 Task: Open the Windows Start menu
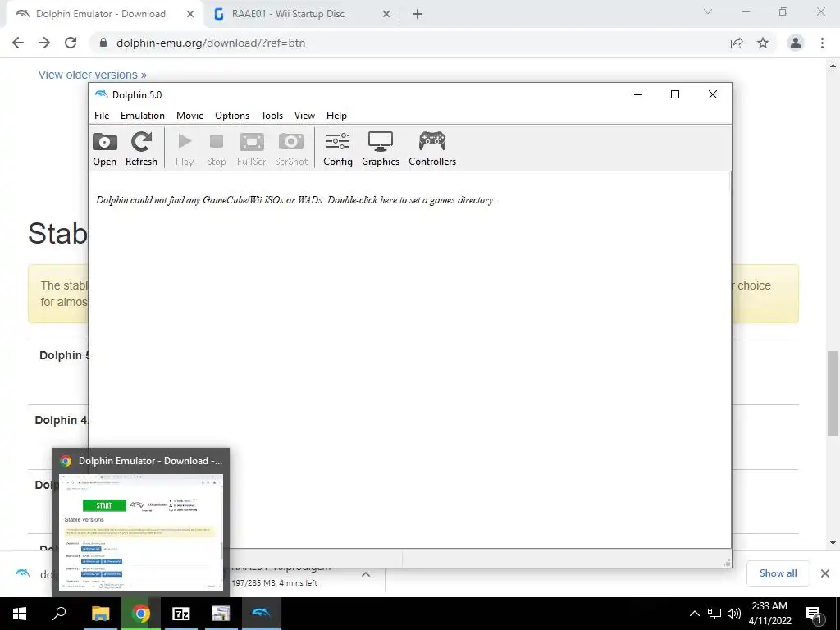(x=20, y=614)
